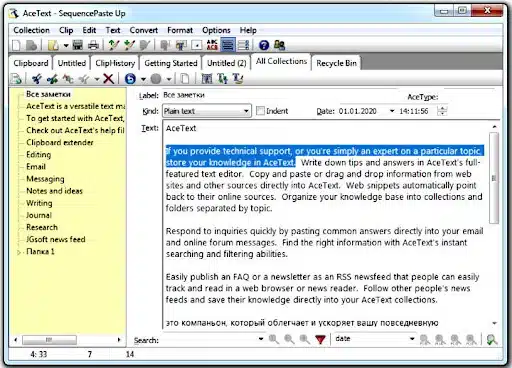Expand the Папка 1 folder
Screen dimensions: 512x368
[x=19, y=252]
